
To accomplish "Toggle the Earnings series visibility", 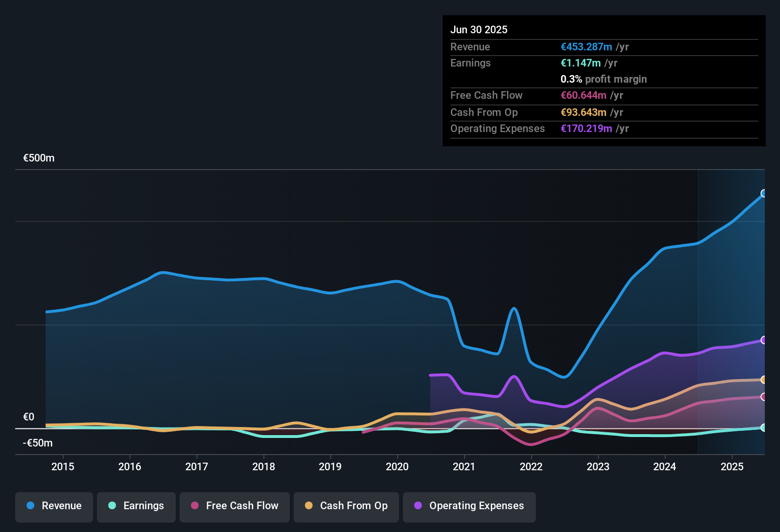I will (x=136, y=506).
